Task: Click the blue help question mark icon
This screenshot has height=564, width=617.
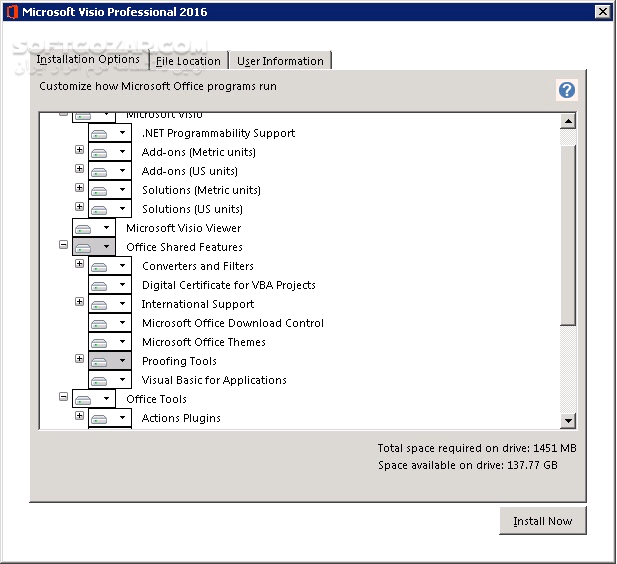Action: tap(567, 90)
